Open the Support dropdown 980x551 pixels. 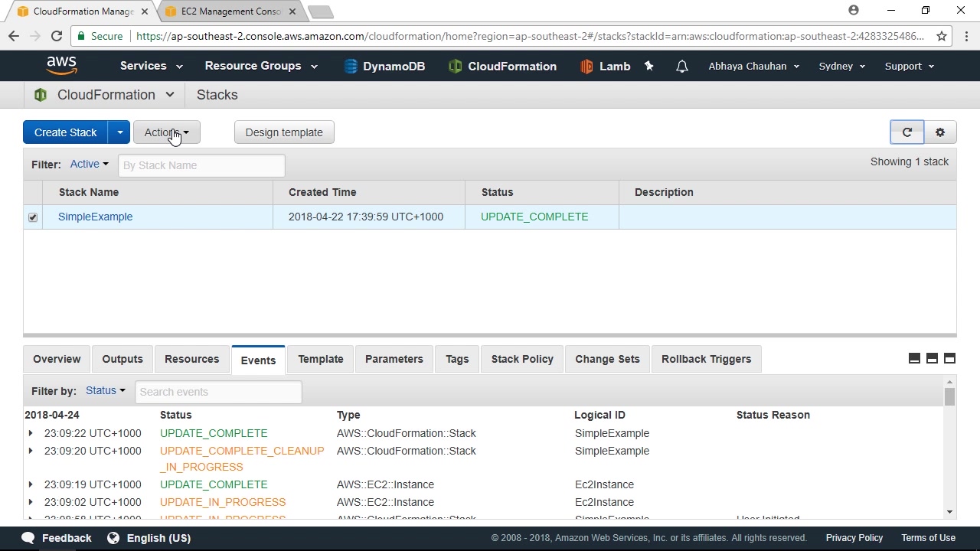click(x=910, y=66)
